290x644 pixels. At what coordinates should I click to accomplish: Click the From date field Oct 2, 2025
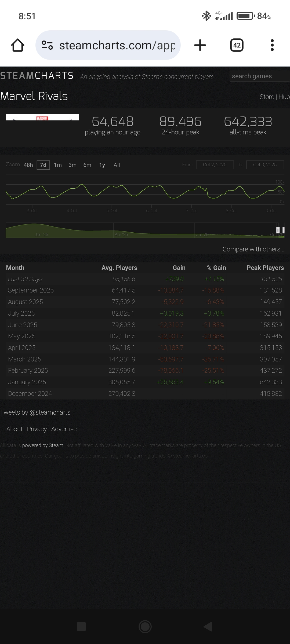pyautogui.click(x=215, y=165)
